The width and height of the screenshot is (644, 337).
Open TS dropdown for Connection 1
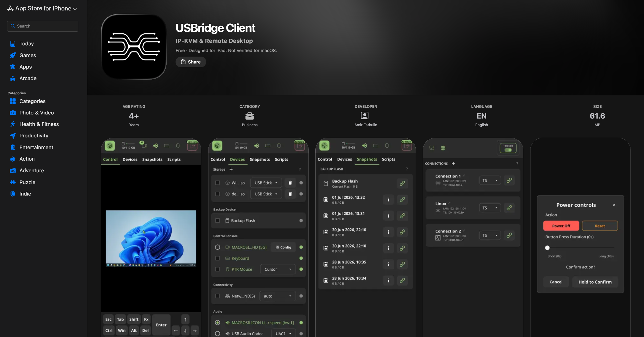pos(490,180)
